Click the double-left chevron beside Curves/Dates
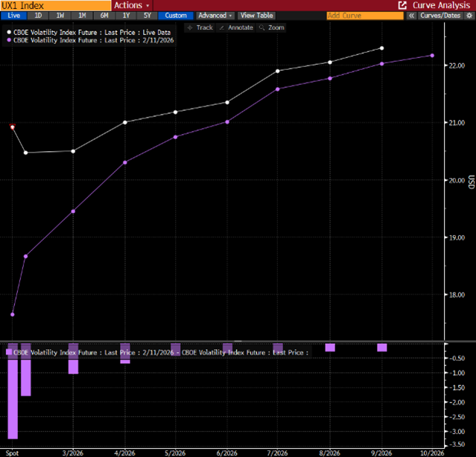The image size is (476, 457). pyautogui.click(x=410, y=16)
